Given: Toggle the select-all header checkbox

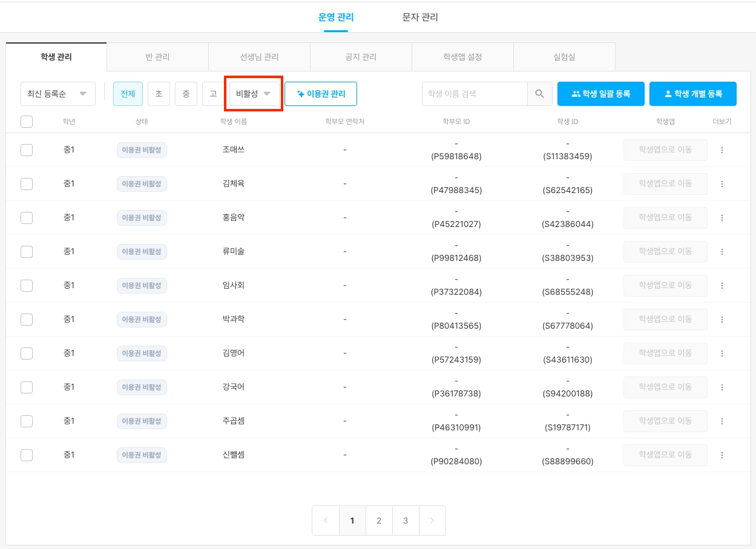Looking at the screenshot, I should point(27,122).
